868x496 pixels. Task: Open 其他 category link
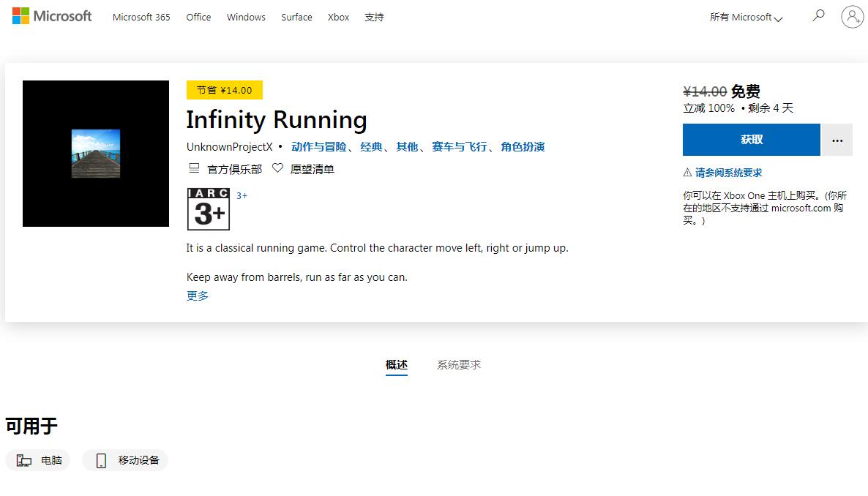pos(407,147)
